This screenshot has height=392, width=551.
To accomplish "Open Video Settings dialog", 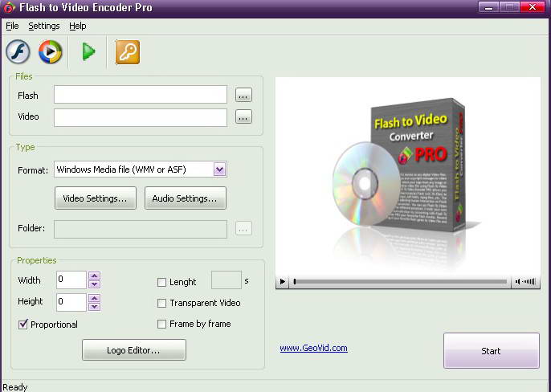I will pos(96,198).
